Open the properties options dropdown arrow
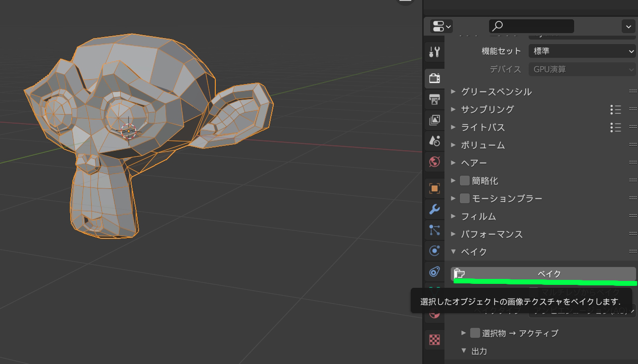The width and height of the screenshot is (638, 364). (629, 26)
